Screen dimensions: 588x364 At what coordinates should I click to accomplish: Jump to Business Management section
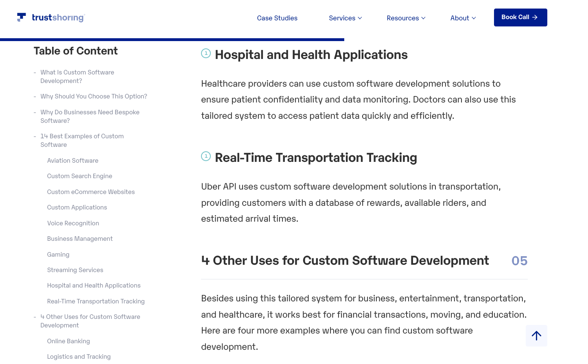point(80,239)
